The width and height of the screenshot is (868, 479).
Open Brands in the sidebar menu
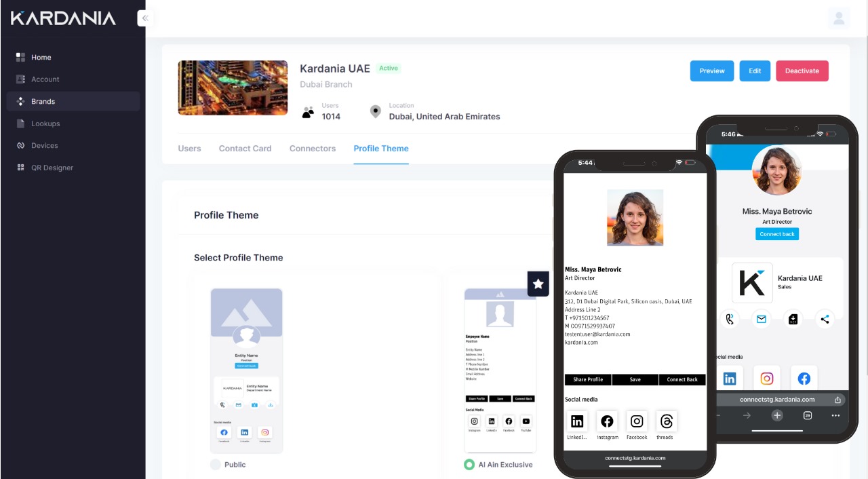tap(73, 101)
